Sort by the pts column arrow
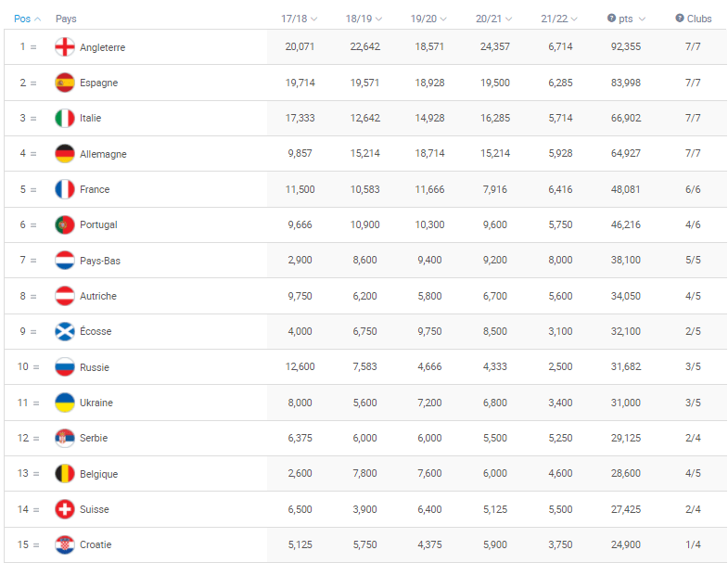728x563 pixels. (642, 19)
